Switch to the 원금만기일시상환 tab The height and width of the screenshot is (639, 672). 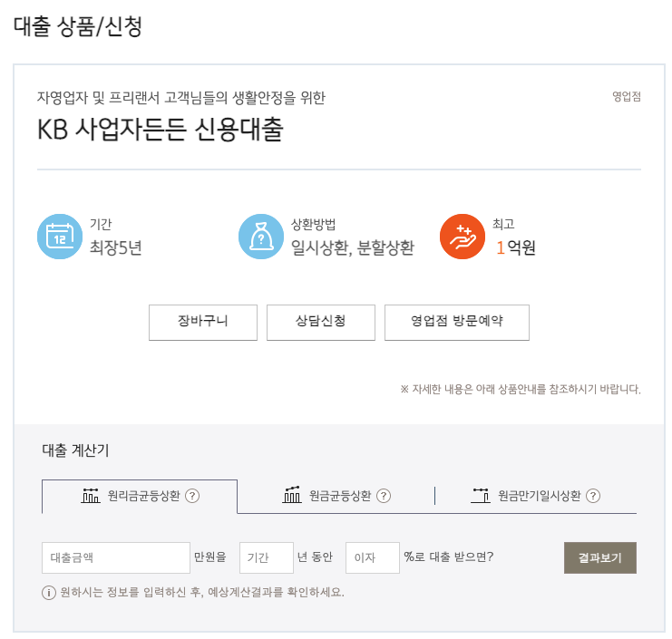[x=536, y=497]
